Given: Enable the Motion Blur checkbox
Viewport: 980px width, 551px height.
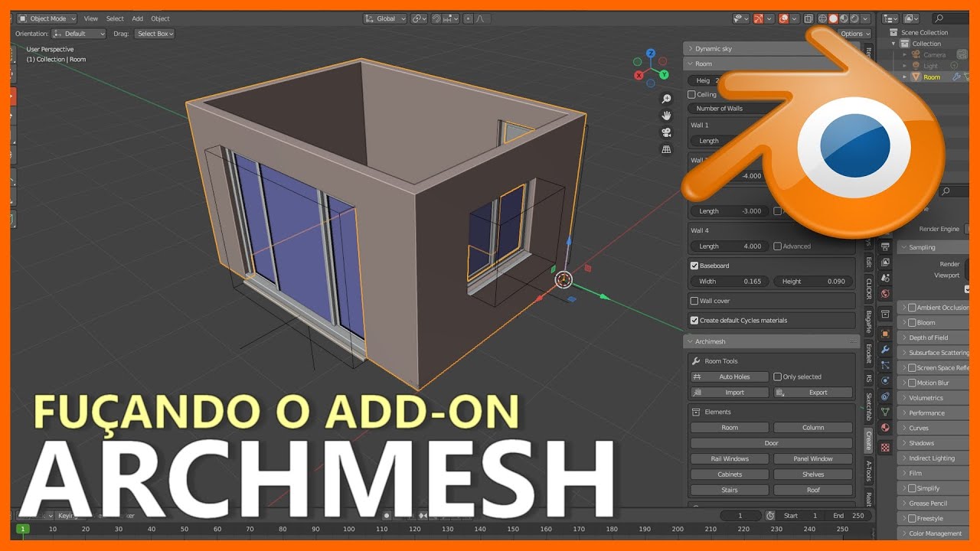Looking at the screenshot, I should (912, 383).
